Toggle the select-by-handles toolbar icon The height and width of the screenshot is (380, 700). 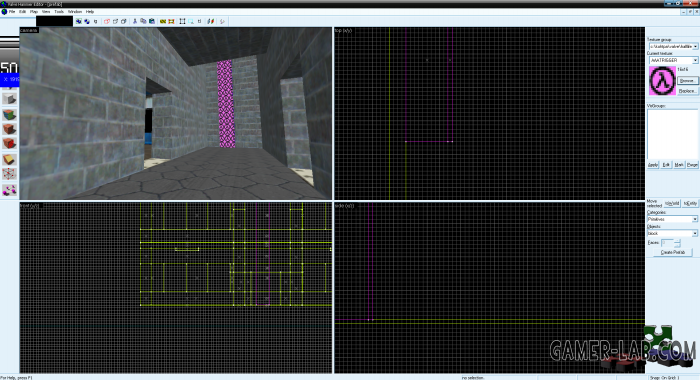(182, 21)
